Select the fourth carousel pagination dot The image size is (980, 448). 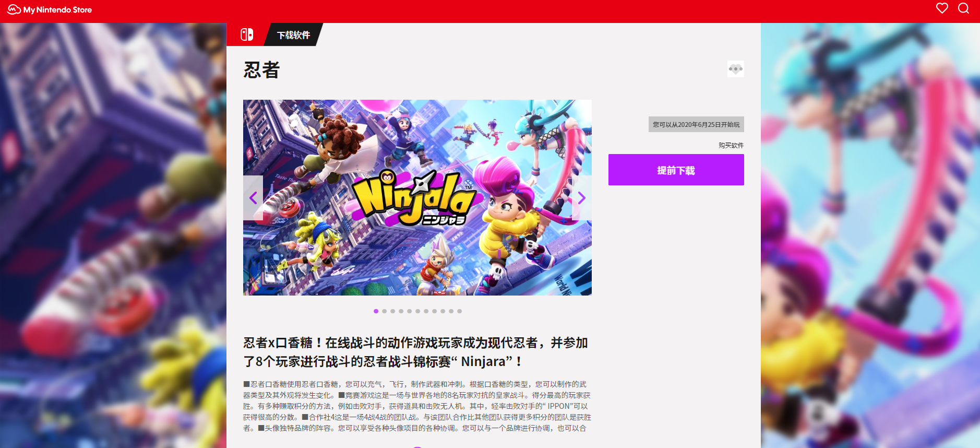click(401, 311)
